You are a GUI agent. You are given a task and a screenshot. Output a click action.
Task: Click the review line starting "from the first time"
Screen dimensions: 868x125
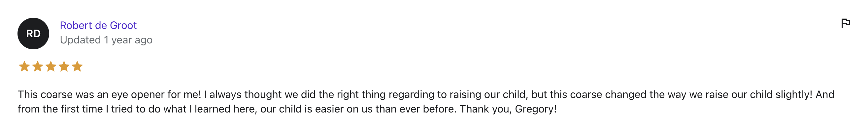click(287, 109)
